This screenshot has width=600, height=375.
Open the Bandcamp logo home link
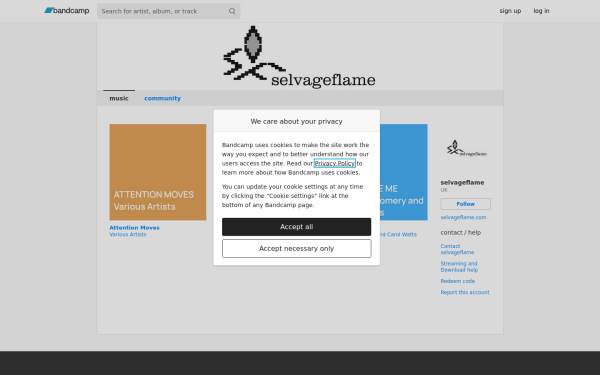click(67, 11)
